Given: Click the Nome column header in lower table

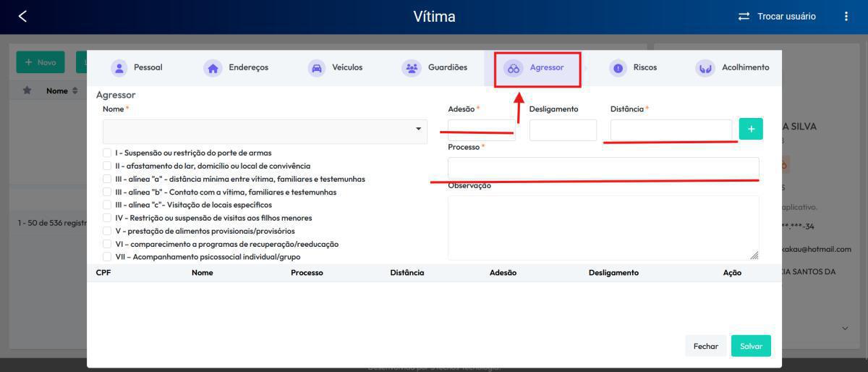Looking at the screenshot, I should point(203,273).
